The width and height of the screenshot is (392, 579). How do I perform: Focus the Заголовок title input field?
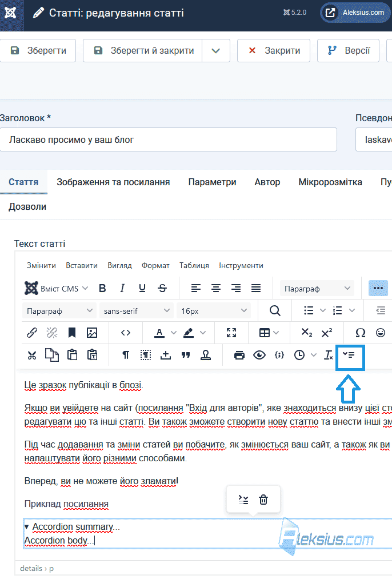pos(169,139)
